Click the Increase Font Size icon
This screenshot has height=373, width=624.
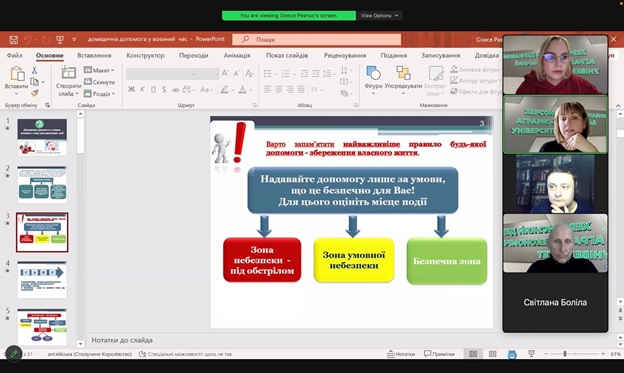tap(225, 73)
